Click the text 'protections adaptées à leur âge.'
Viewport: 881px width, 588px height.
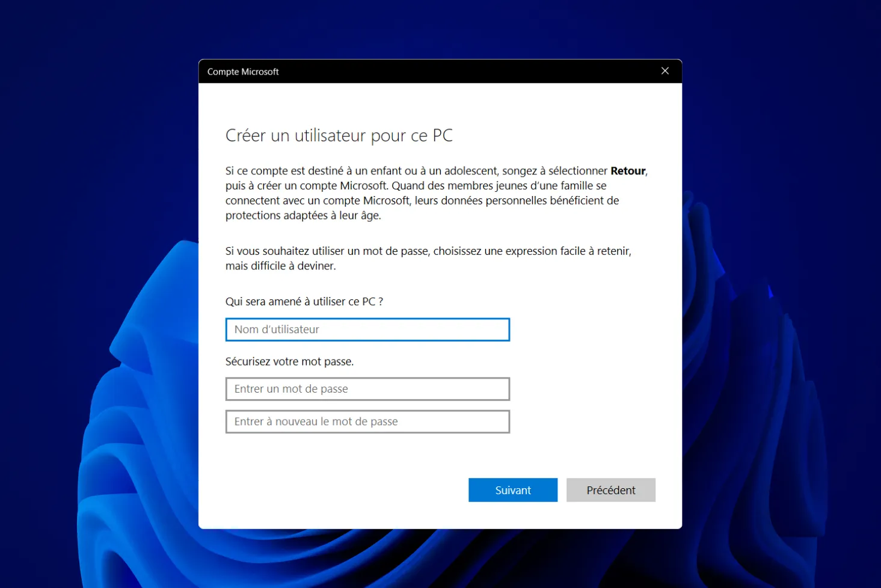point(303,215)
